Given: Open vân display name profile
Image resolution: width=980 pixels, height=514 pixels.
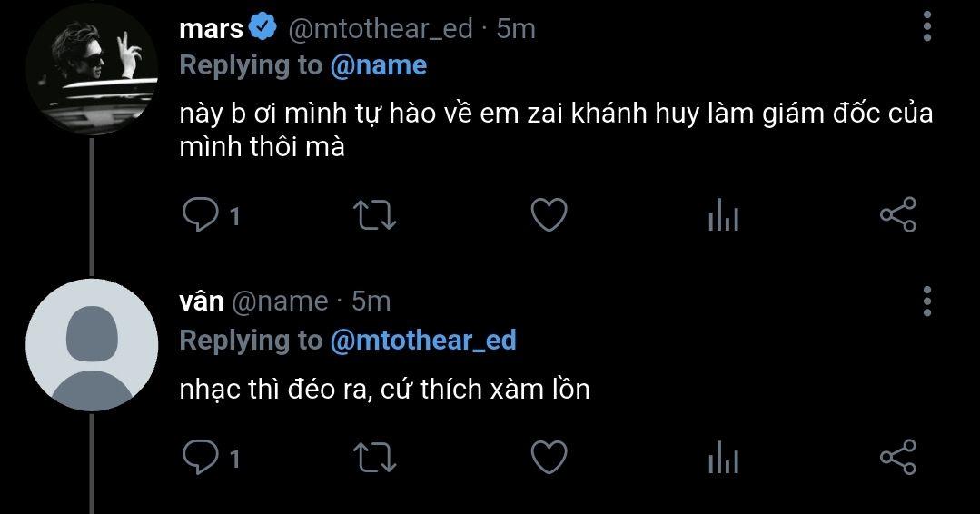Looking at the screenshot, I should (202, 301).
